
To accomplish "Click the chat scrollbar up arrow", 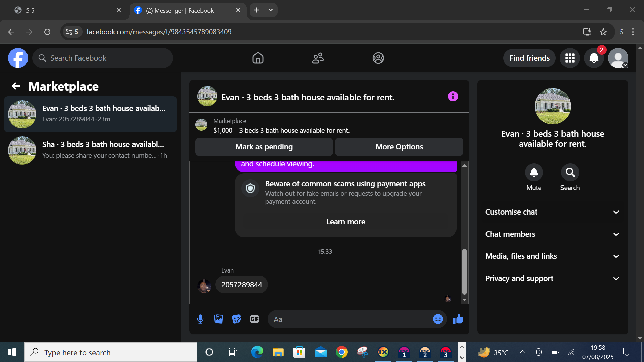I will point(464,165).
